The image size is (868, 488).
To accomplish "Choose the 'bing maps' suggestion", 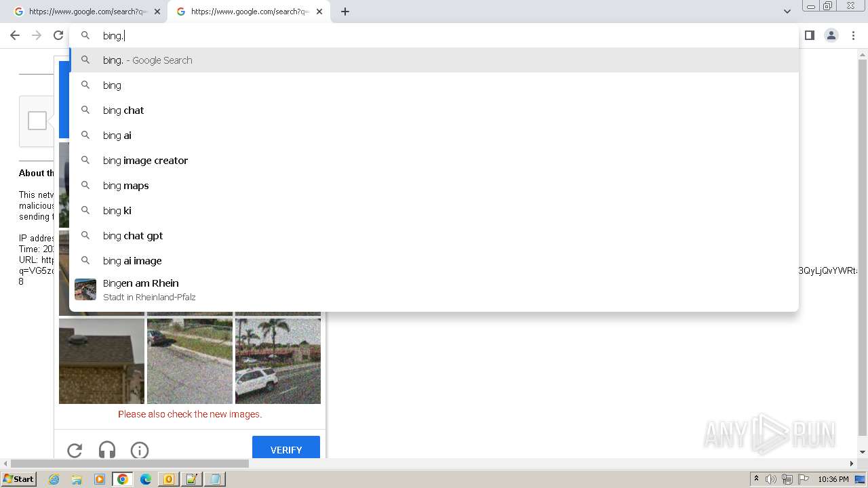I will [x=434, y=186].
